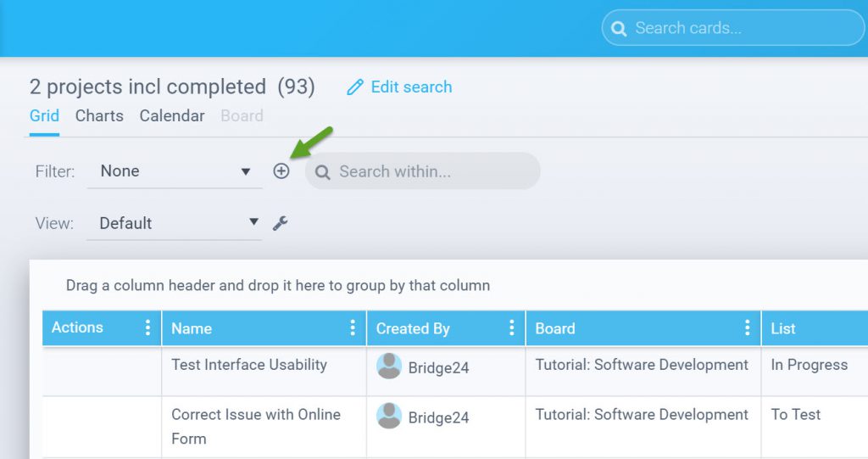Switch to the Calendar tab

point(172,116)
